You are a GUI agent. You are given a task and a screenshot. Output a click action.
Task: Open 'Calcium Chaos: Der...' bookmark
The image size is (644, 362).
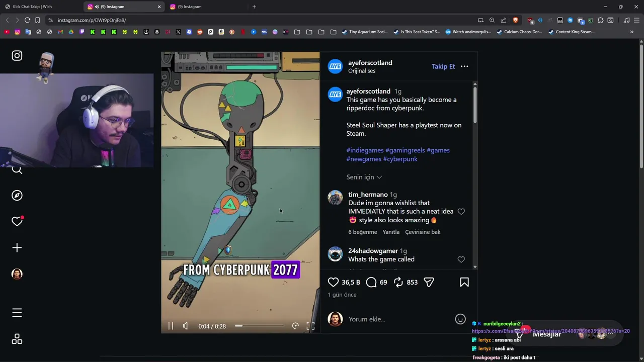519,32
